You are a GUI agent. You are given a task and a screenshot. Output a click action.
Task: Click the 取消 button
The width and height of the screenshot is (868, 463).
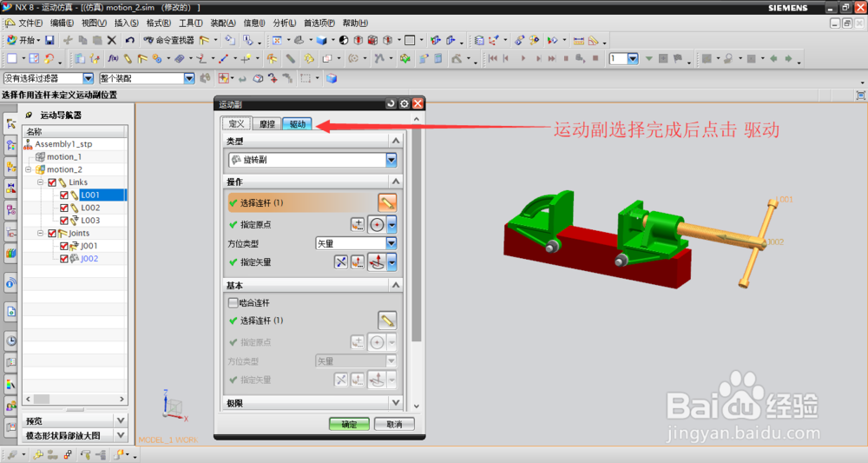394,424
